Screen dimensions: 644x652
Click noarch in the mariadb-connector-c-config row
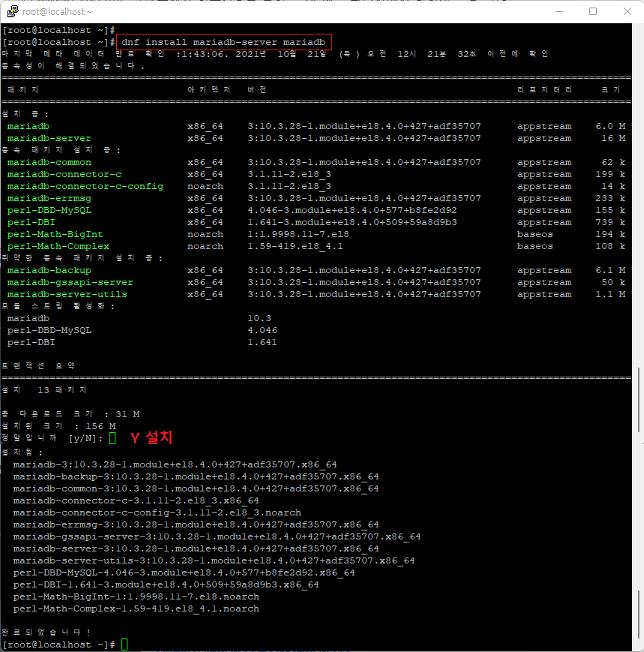(x=205, y=186)
